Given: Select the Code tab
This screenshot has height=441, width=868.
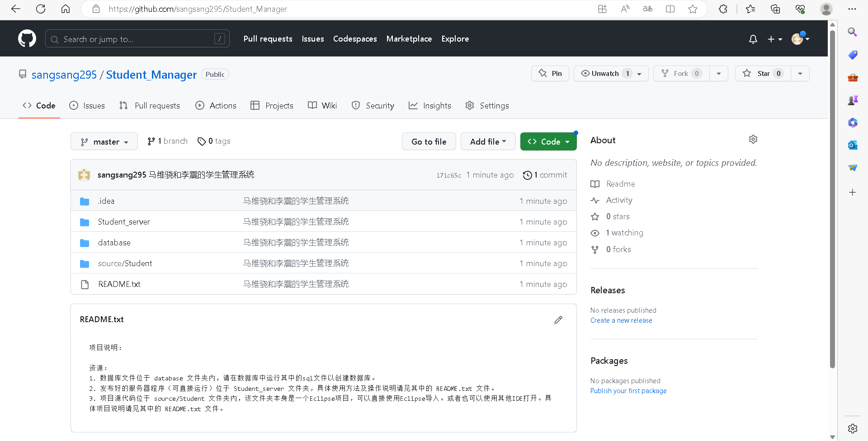Looking at the screenshot, I should [39, 106].
